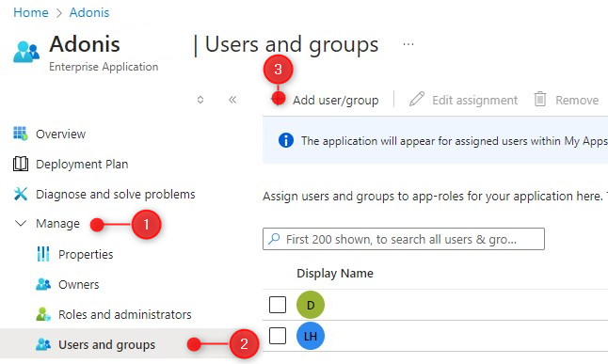
Task: Collapse the Manage section chevron
Action: pyautogui.click(x=20, y=223)
